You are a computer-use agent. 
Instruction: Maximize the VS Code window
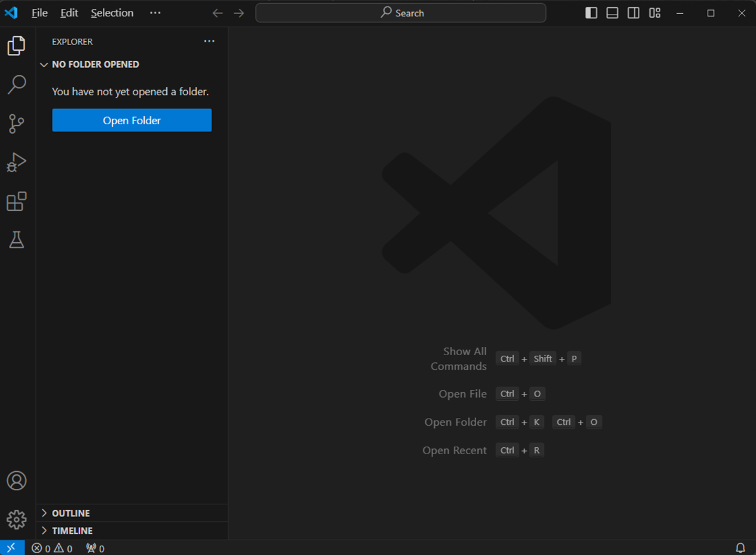711,13
